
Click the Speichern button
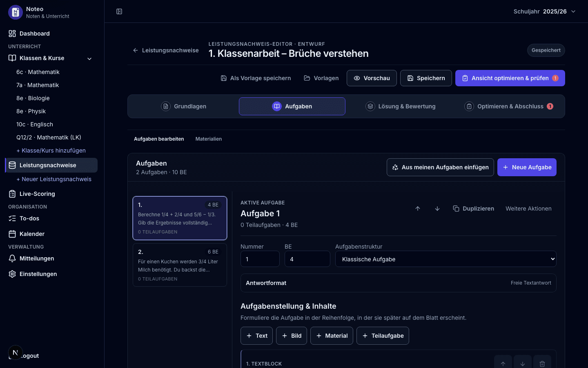[x=426, y=78]
